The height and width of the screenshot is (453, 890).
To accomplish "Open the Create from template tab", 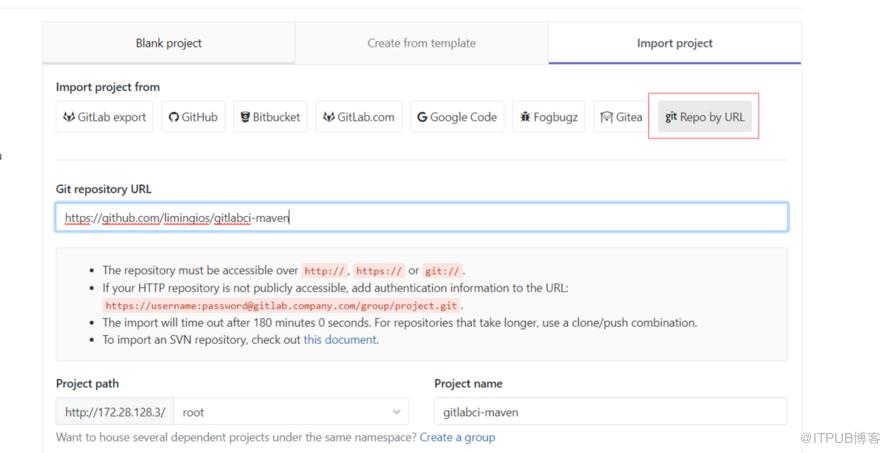I will pos(422,43).
